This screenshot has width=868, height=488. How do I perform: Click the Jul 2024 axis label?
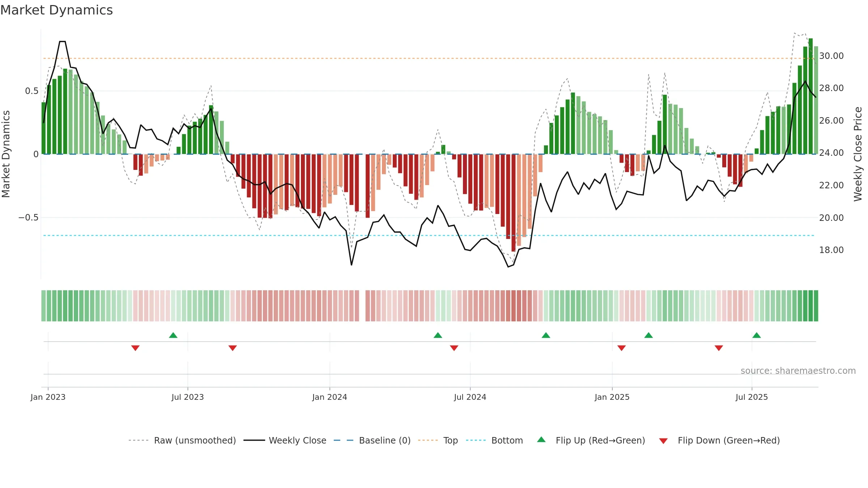coord(470,397)
